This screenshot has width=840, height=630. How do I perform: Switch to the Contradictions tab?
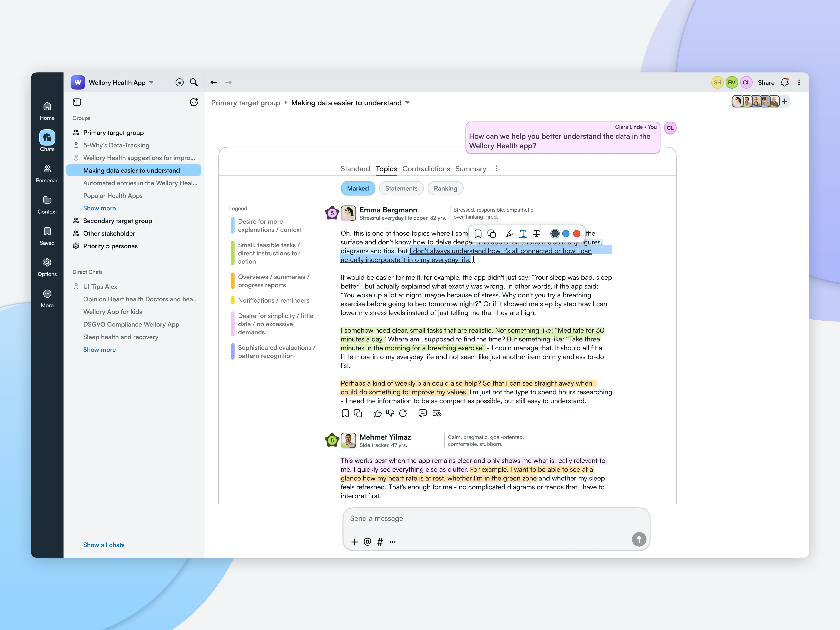(x=426, y=169)
